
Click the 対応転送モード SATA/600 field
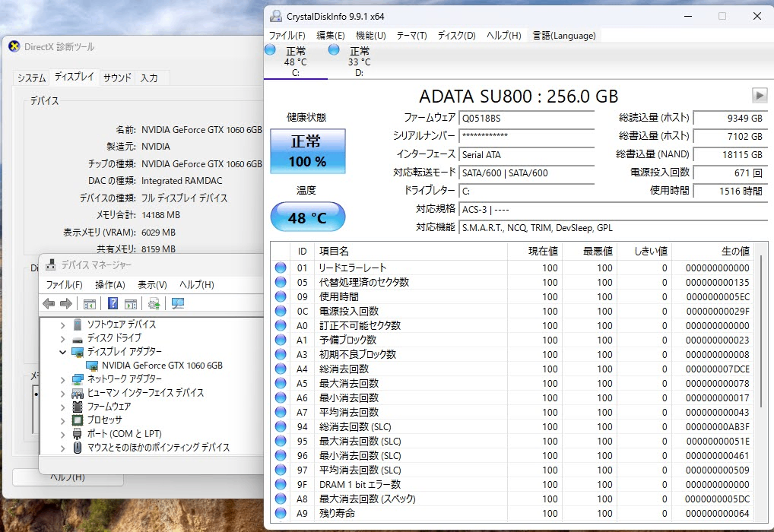[x=526, y=173]
